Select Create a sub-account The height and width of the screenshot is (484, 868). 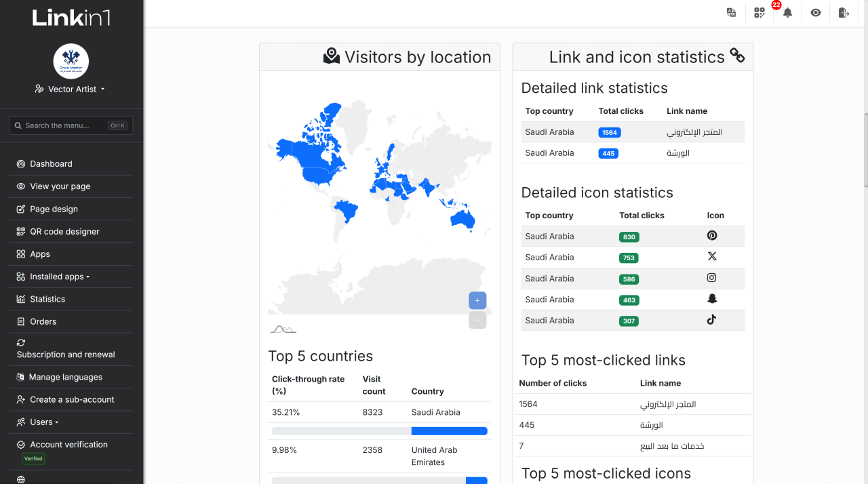pos(72,399)
